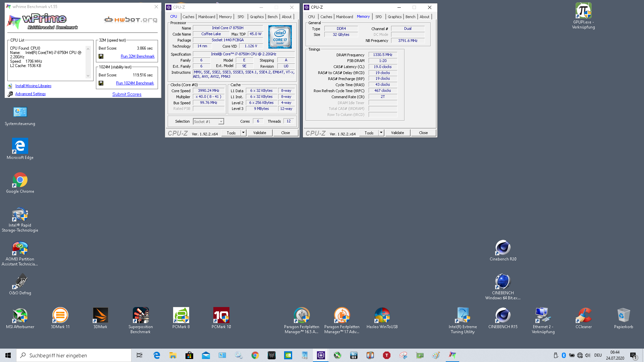Open volume control in system tray

click(588, 355)
